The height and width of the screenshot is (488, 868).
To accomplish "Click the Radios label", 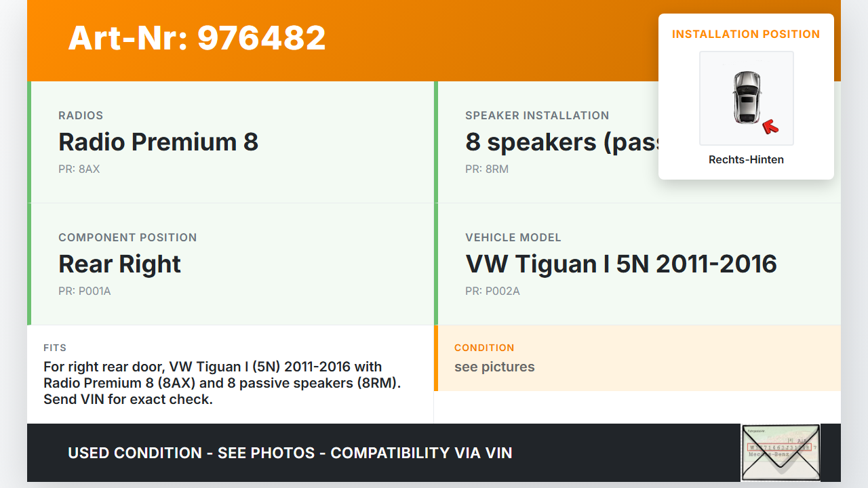I will point(81,115).
